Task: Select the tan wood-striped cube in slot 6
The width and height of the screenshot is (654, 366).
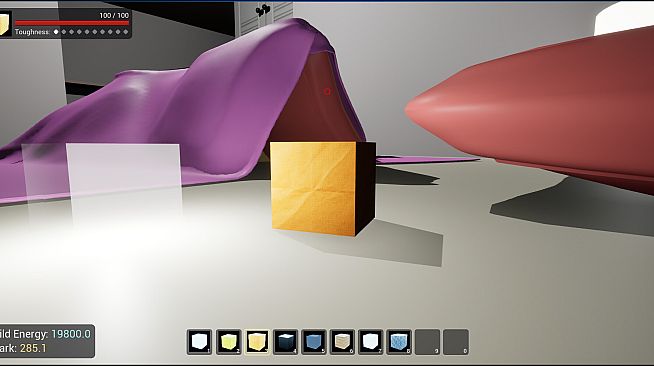Action: point(342,342)
